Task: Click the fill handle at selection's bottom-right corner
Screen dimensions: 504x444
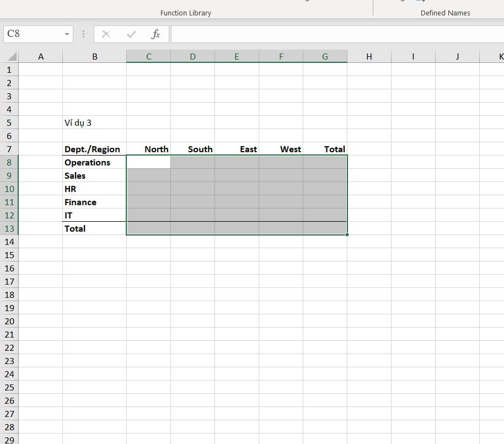Action: [x=347, y=235]
